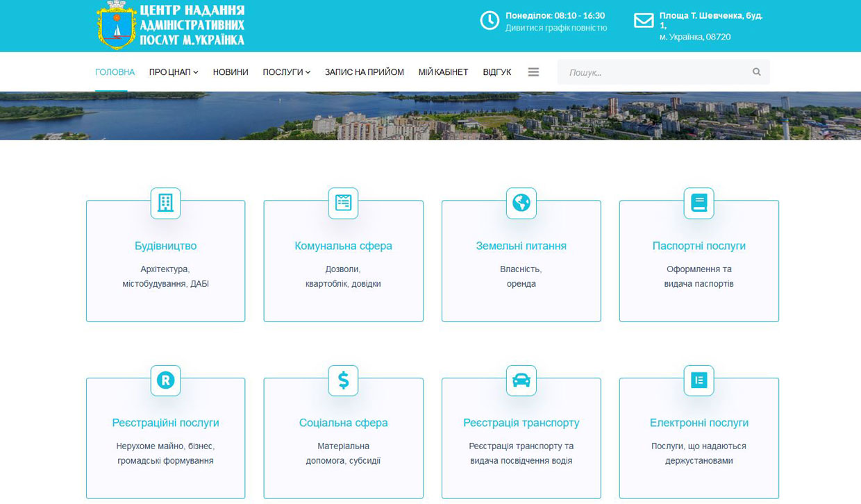Image resolution: width=861 pixels, height=504 pixels.
Task: Expand the ПРО ЦНАП dropdown menu
Action: point(174,72)
